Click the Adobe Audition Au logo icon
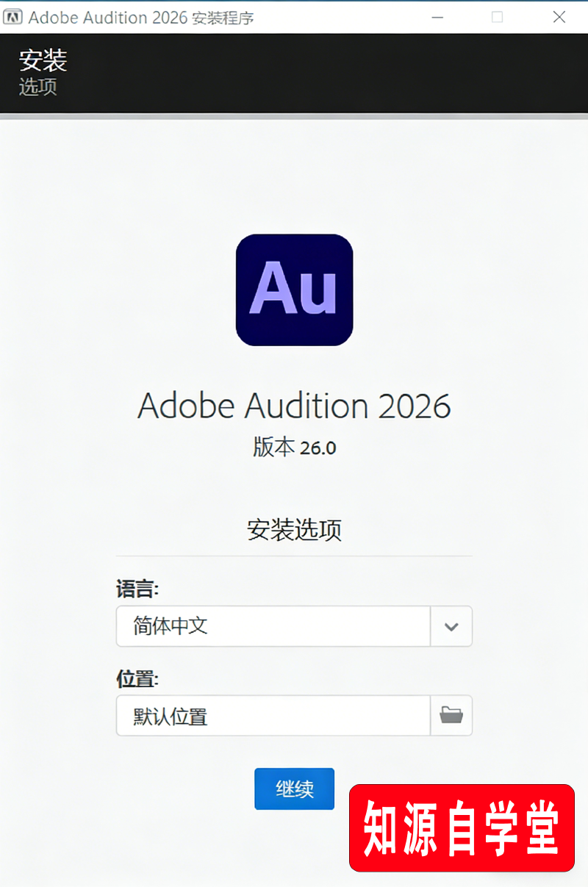This screenshot has height=887, width=588. (x=294, y=290)
